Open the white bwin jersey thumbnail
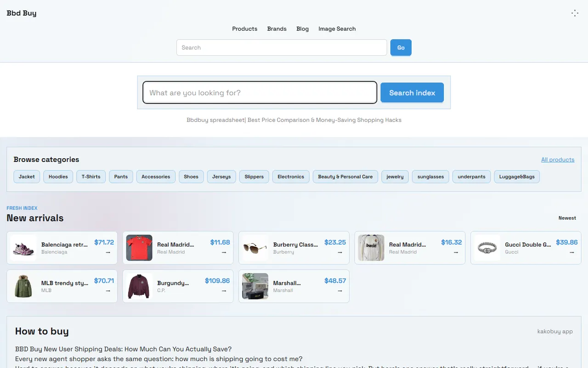 click(371, 248)
